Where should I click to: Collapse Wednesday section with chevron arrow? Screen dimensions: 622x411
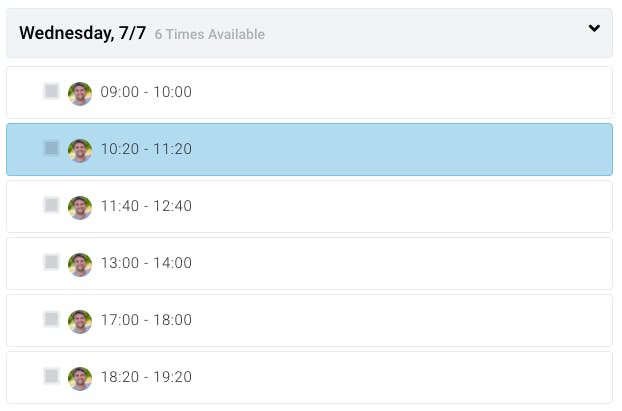594,28
